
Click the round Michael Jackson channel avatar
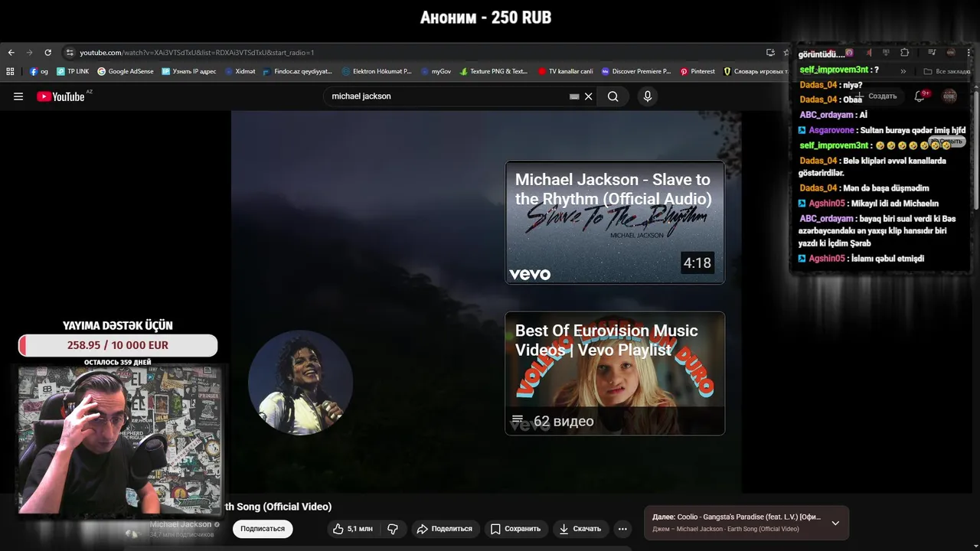(300, 383)
